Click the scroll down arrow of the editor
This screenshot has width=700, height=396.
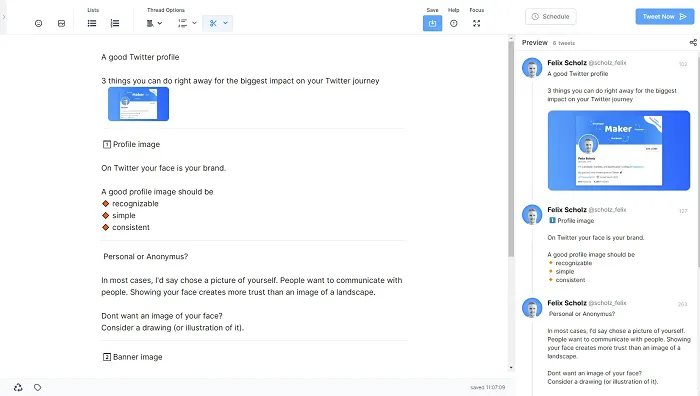511,367
